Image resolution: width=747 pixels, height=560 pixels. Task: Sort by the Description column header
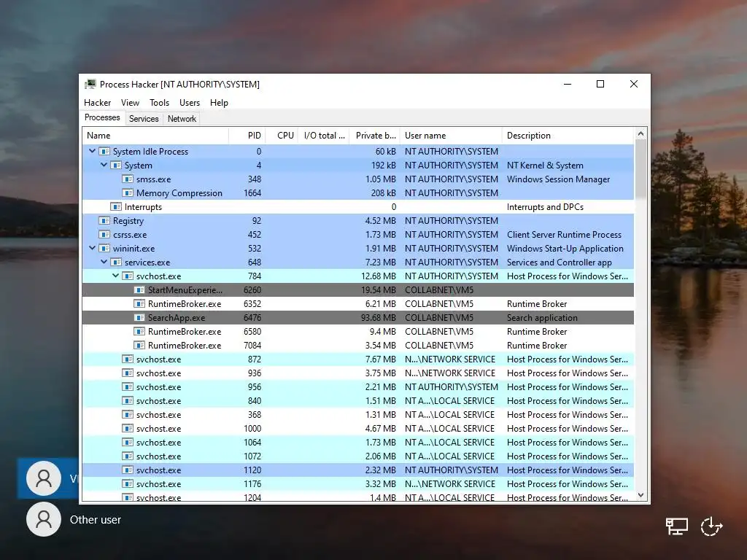point(568,135)
